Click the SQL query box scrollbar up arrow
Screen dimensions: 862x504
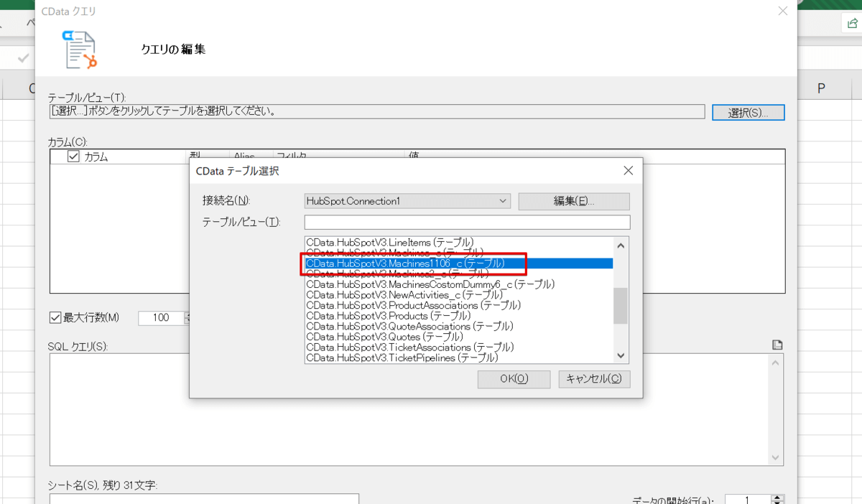pos(777,363)
